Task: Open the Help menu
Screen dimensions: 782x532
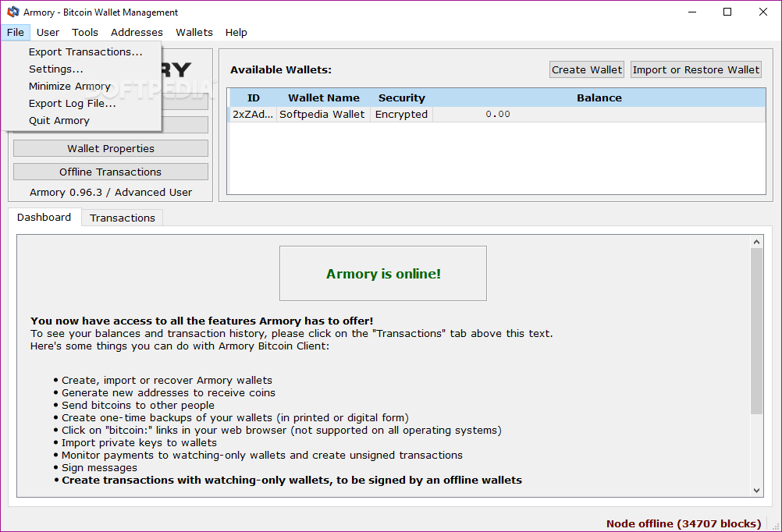Action: [x=236, y=33]
